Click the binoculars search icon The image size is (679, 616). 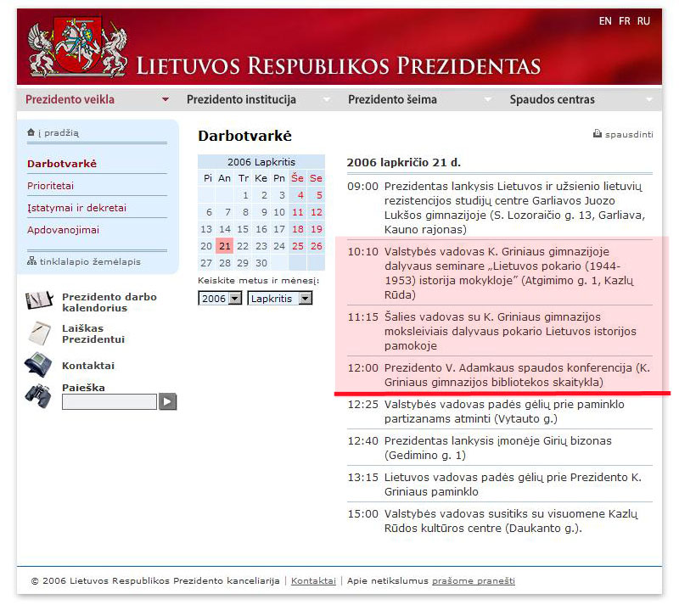pyautogui.click(x=38, y=396)
